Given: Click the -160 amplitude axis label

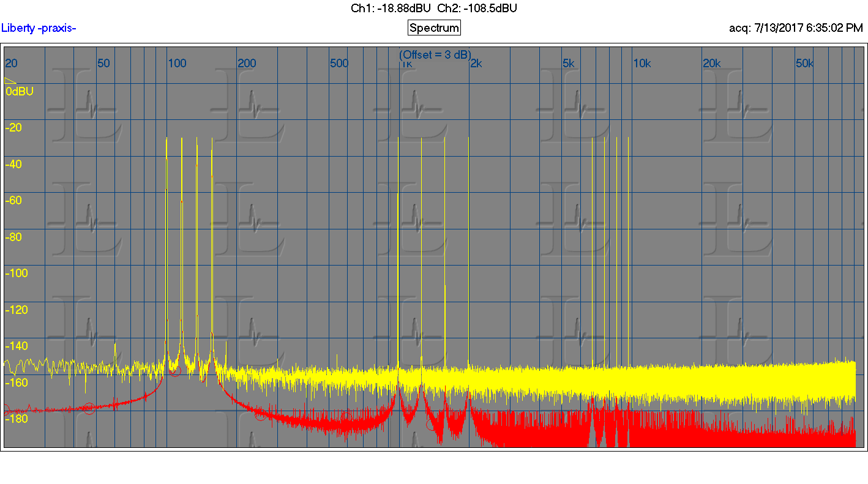Looking at the screenshot, I should click(x=17, y=382).
